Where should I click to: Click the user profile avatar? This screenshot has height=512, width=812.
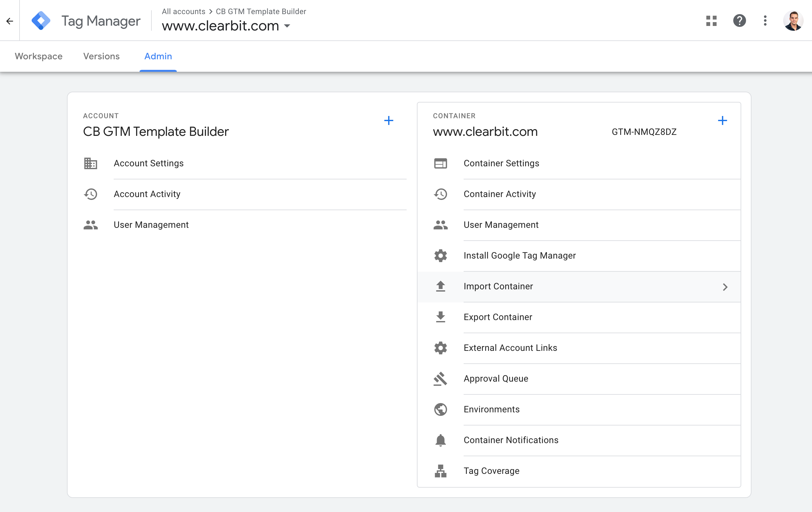793,21
